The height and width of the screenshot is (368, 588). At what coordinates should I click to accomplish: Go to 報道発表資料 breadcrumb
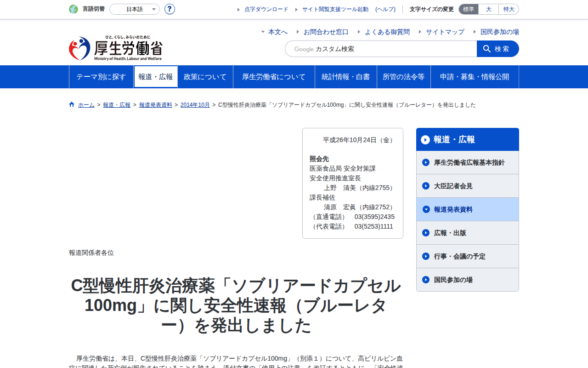[156, 105]
